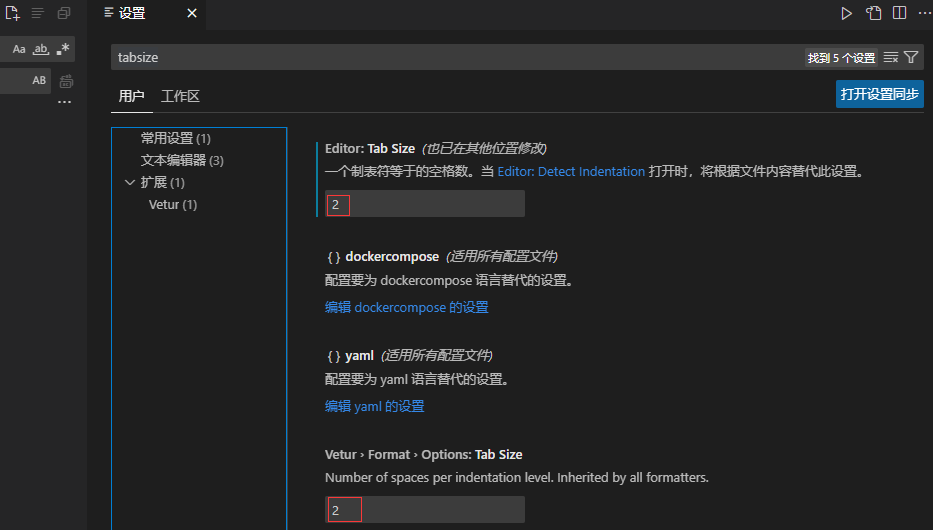Open the Editor: Detect Indentation link
Screen dimensions: 933x530
point(571,171)
